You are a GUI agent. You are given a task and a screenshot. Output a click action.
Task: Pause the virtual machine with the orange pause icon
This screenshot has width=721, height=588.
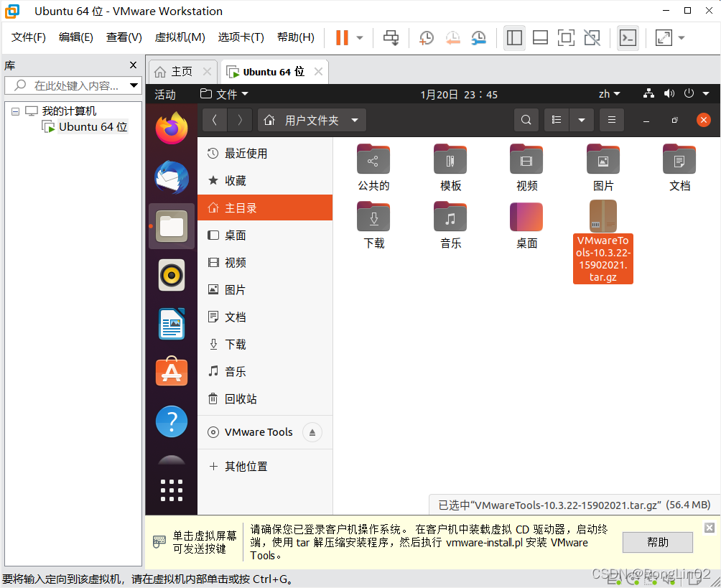(342, 38)
